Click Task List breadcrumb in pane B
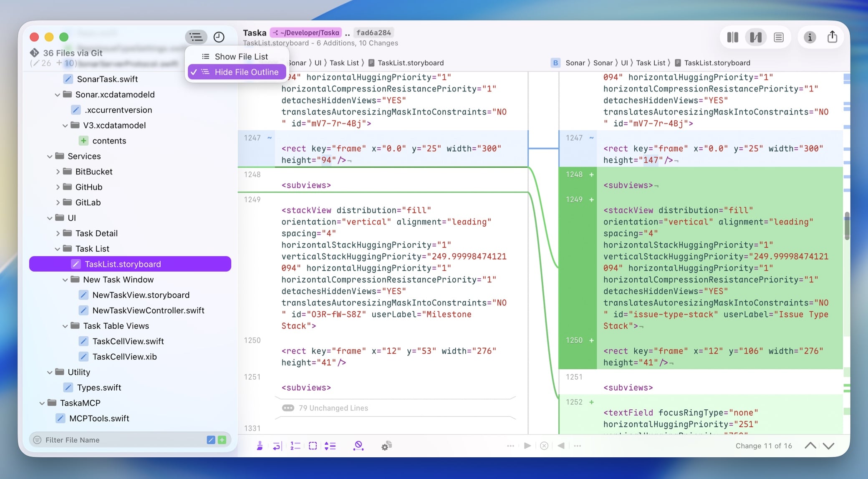Viewport: 868px width, 479px height. tap(650, 63)
